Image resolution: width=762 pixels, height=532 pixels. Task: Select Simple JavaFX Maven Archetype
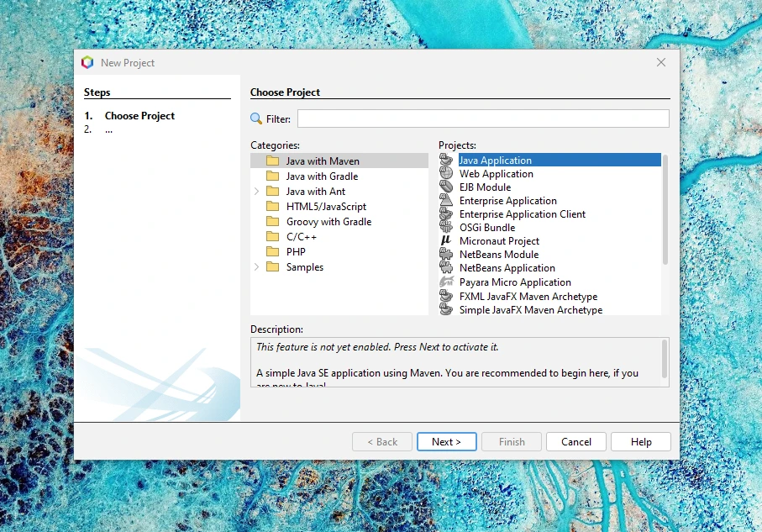point(550,309)
